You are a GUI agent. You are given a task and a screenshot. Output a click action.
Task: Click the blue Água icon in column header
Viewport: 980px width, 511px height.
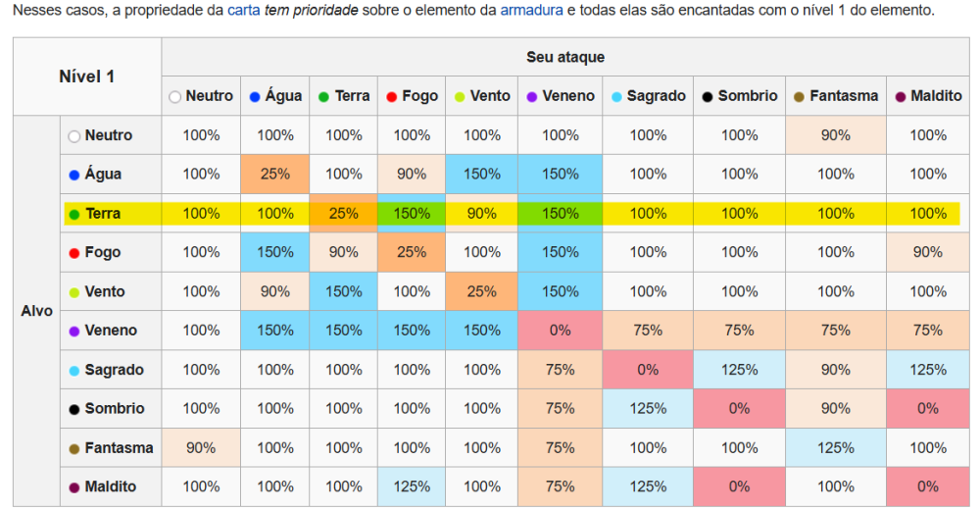click(x=255, y=97)
